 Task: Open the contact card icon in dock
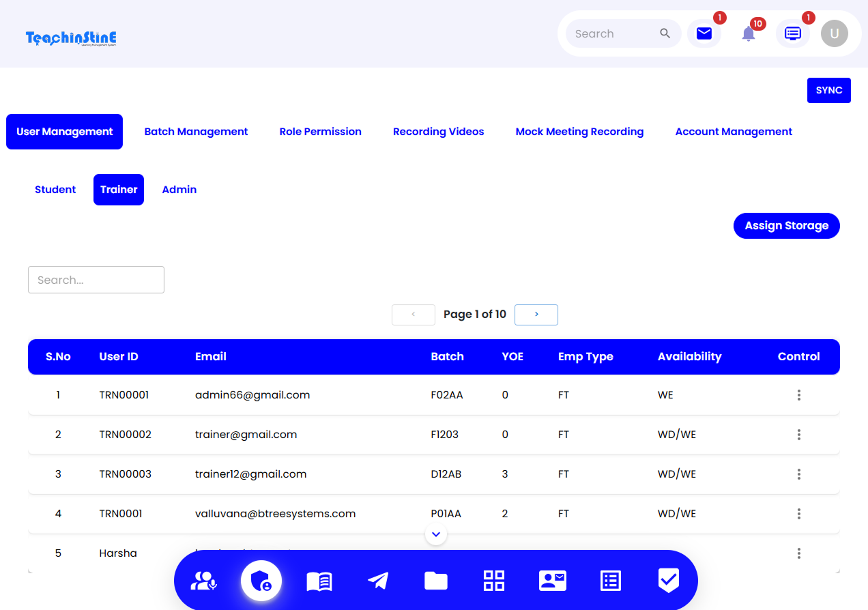click(x=552, y=581)
